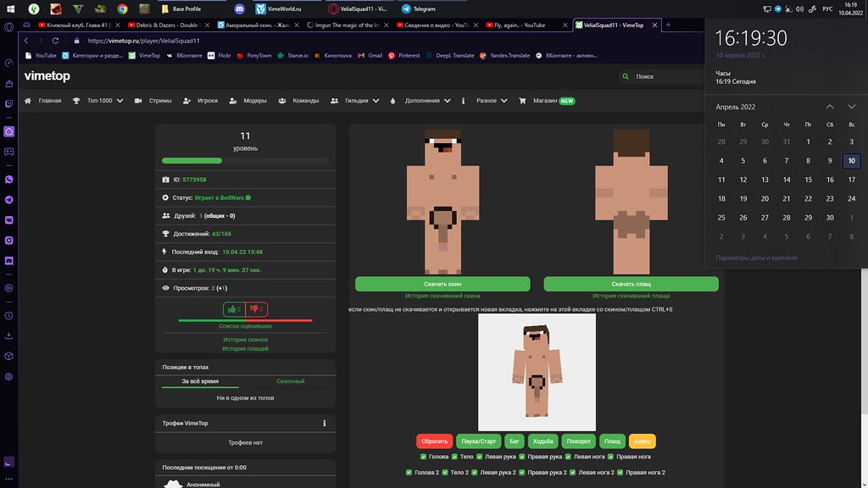Image resolution: width=868 pixels, height=488 pixels.
Task: Switch to the Сезонный tab
Action: [289, 381]
